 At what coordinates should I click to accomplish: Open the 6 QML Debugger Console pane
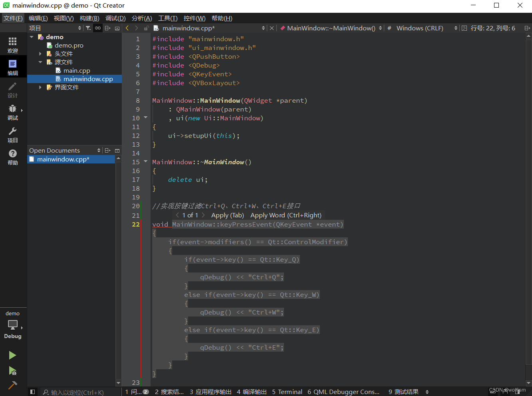point(343,392)
